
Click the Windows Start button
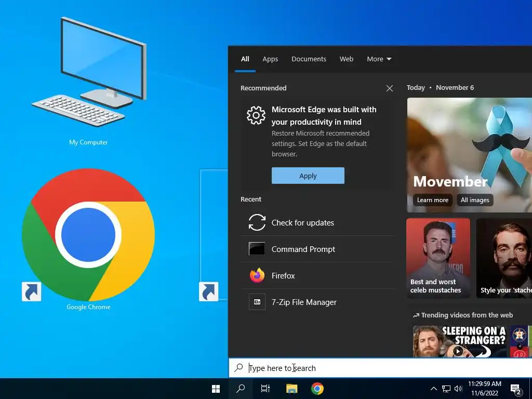click(x=216, y=389)
